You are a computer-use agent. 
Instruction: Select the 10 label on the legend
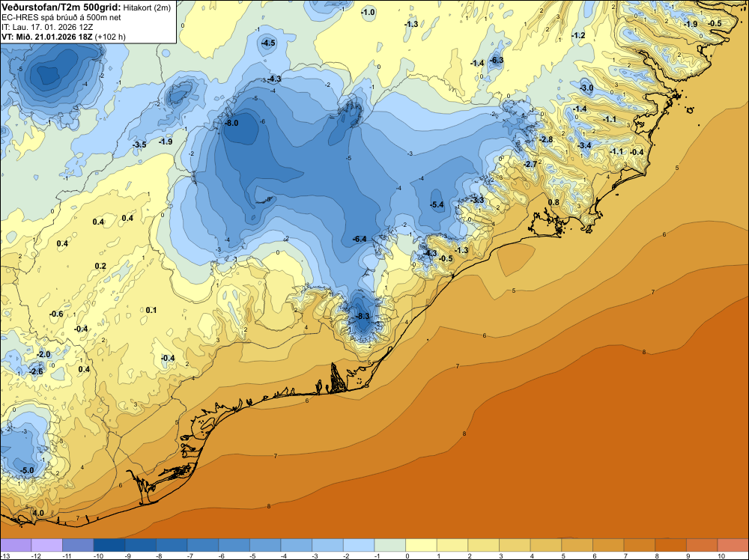click(722, 556)
